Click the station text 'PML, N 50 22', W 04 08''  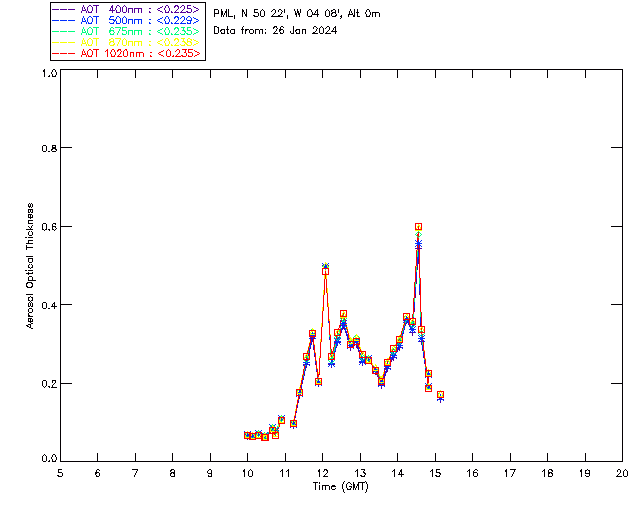coord(278,13)
